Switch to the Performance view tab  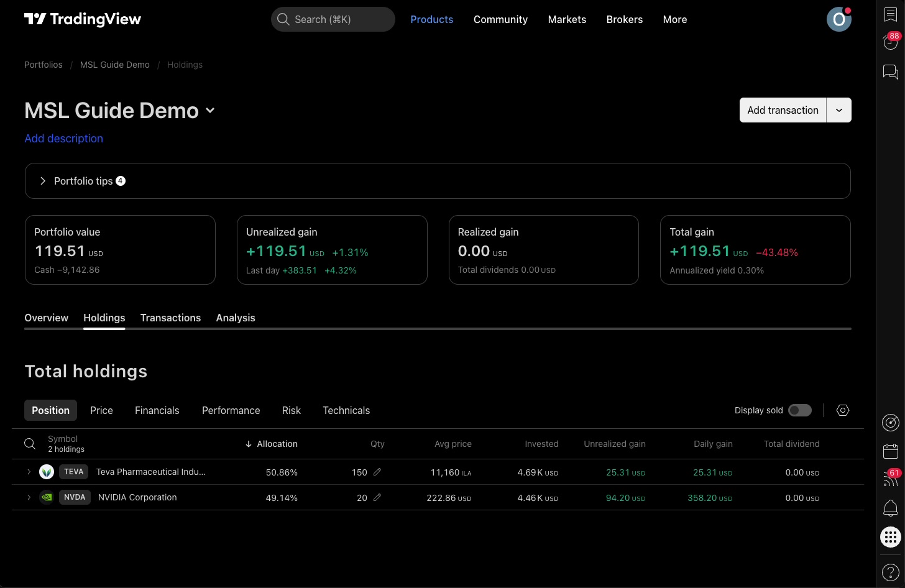231,410
